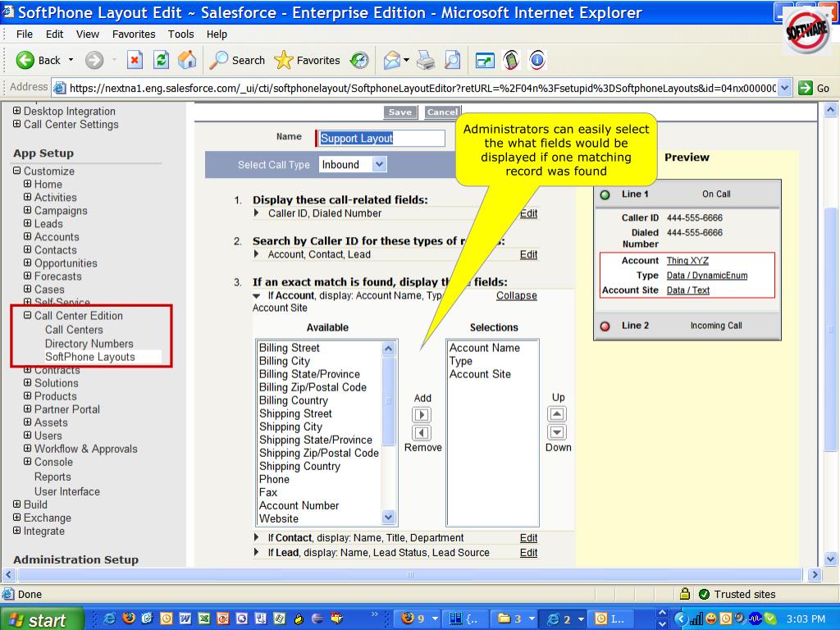Go back with the green Back arrow
The height and width of the screenshot is (630, 840).
(x=38, y=60)
